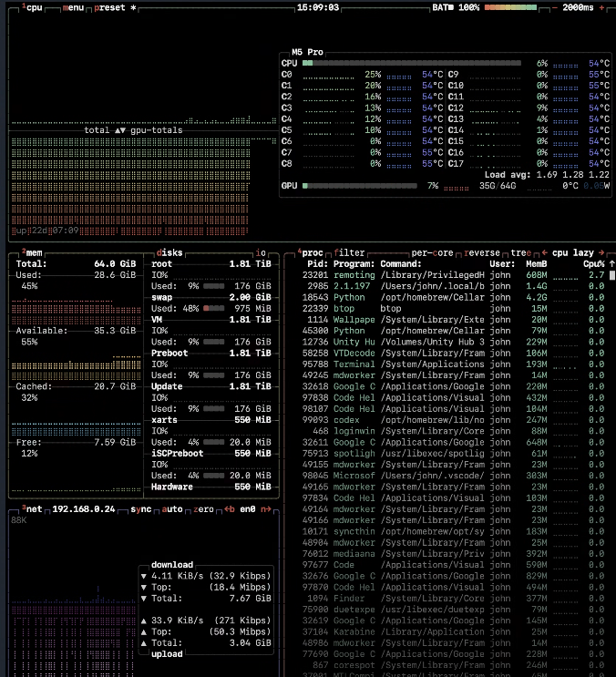616x677 pixels.
Task: Click the left arrow beside cpu lazy sorting
Action: pyautogui.click(x=545, y=252)
